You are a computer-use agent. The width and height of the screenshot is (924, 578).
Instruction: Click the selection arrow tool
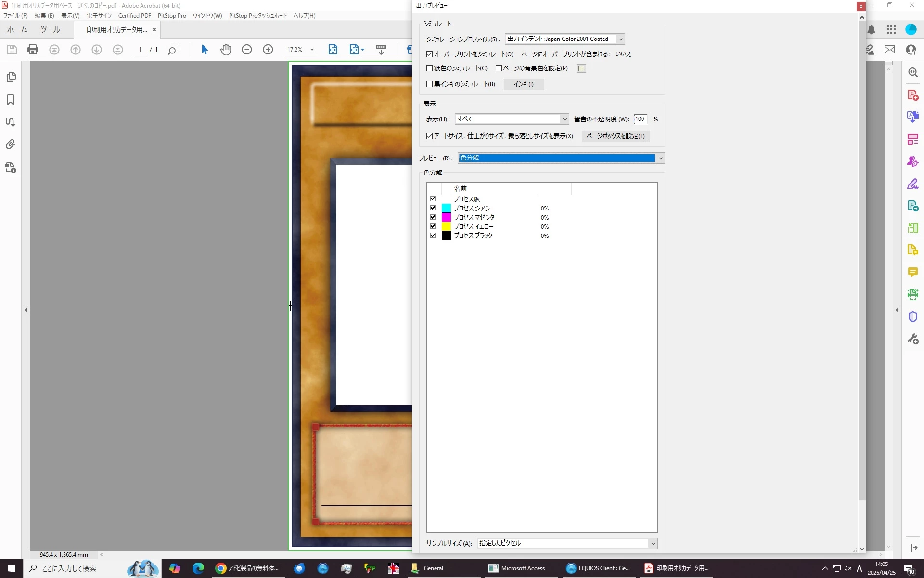(x=205, y=50)
